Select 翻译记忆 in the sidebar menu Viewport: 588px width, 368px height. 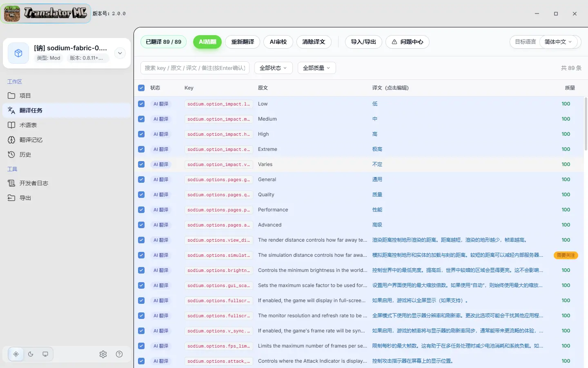pos(67,140)
